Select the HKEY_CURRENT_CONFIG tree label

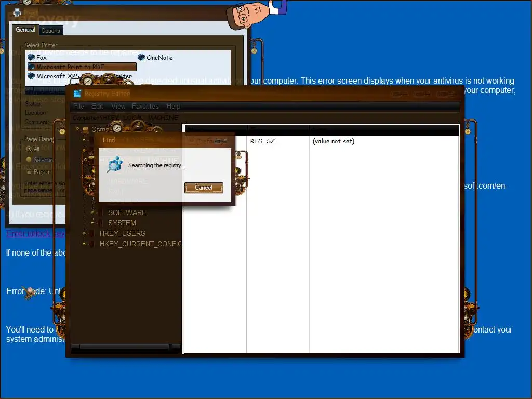click(x=140, y=244)
